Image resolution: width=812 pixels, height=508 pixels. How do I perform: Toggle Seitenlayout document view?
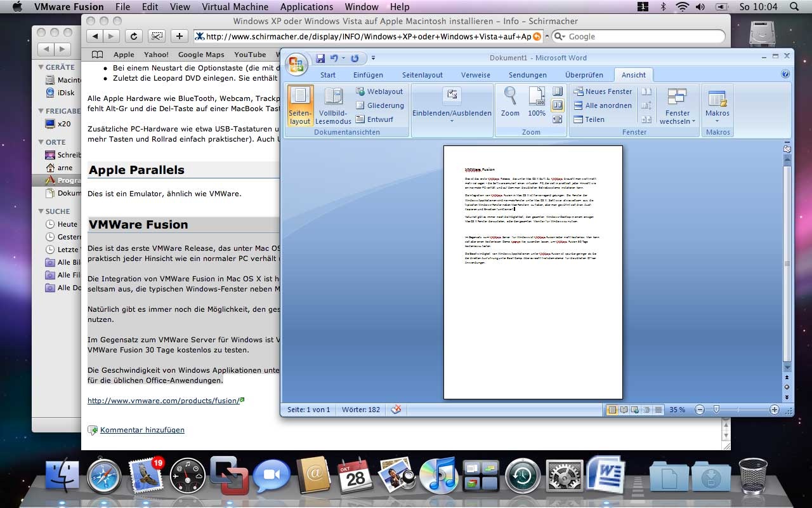[x=300, y=105]
